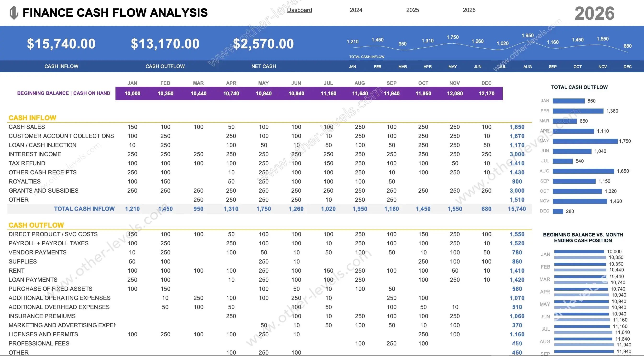Select Total Cash Inflow annual total 15,740
The width and height of the screenshot is (644, 356).
(x=517, y=209)
